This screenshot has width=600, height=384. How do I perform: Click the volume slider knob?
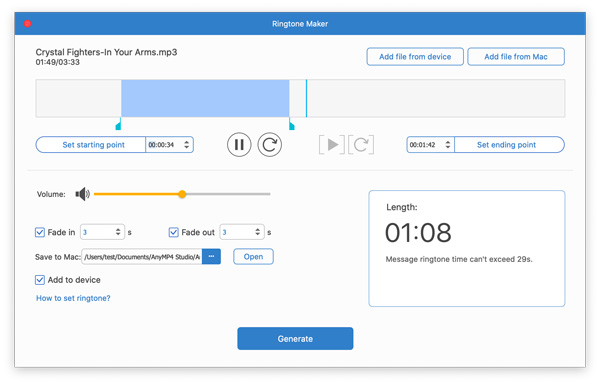[x=182, y=194]
